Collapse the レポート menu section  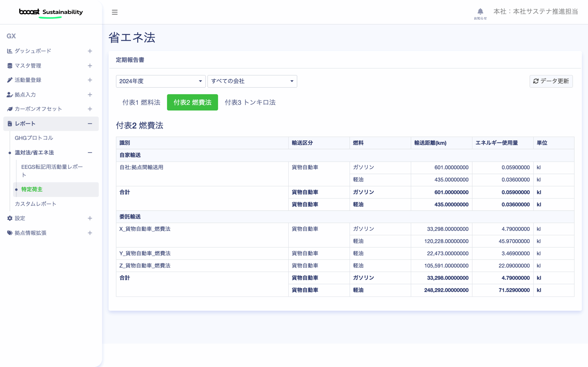[x=90, y=124]
